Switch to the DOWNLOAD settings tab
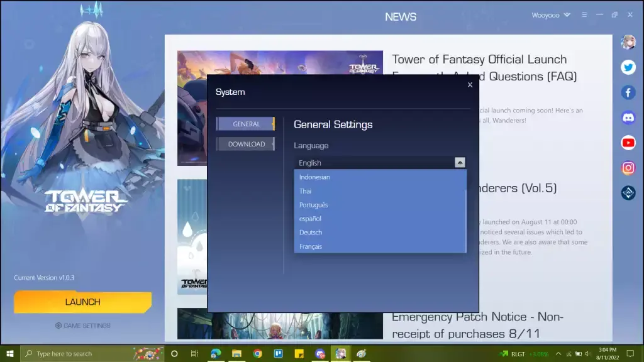 click(246, 144)
